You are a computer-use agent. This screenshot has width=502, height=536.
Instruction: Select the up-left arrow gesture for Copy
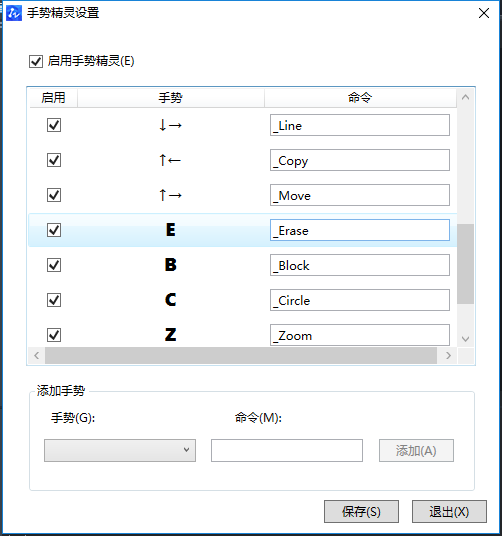pyautogui.click(x=170, y=160)
